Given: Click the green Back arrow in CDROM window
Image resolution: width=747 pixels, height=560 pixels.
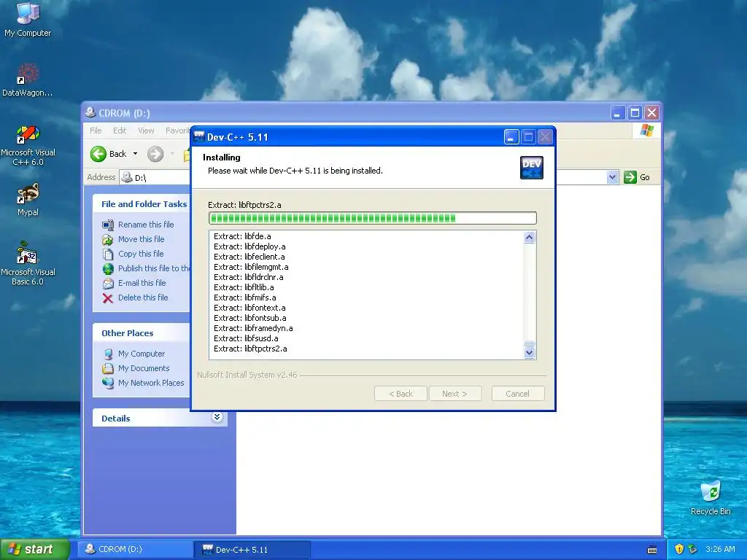Looking at the screenshot, I should (98, 154).
